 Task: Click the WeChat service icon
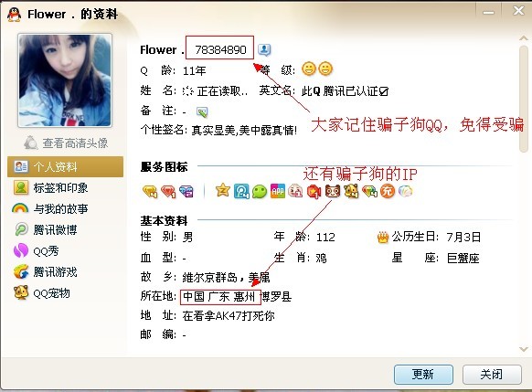click(260, 192)
